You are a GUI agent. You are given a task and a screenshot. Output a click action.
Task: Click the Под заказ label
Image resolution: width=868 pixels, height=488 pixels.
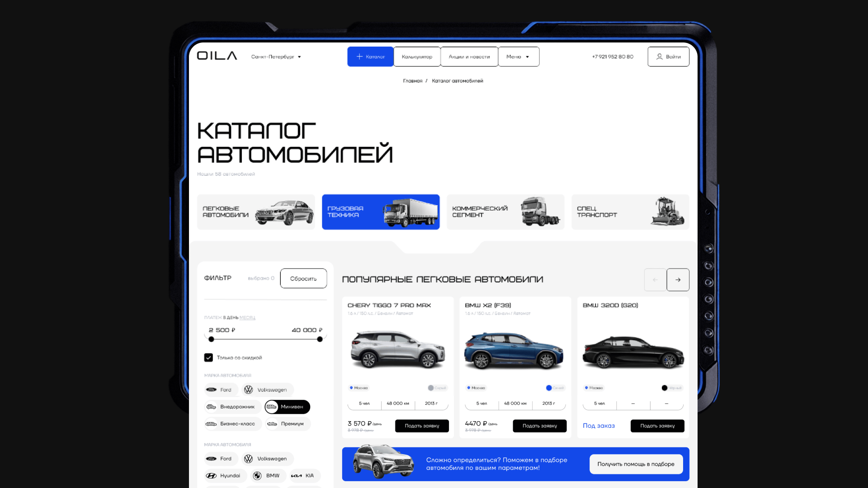tap(599, 426)
